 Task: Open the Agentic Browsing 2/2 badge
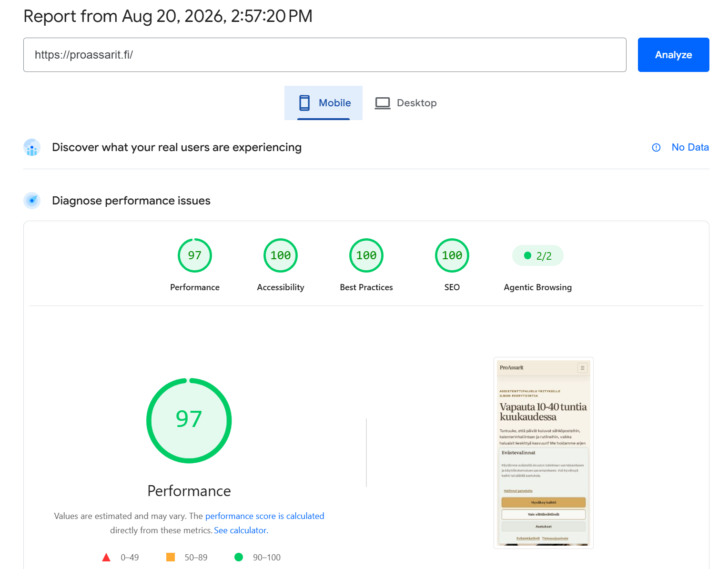point(538,256)
